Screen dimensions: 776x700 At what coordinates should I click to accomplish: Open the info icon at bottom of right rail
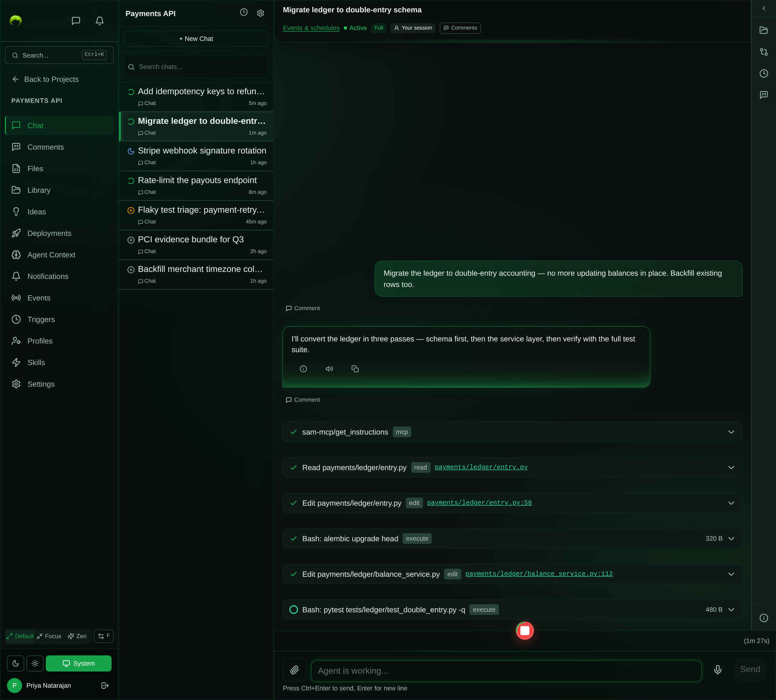click(x=763, y=618)
